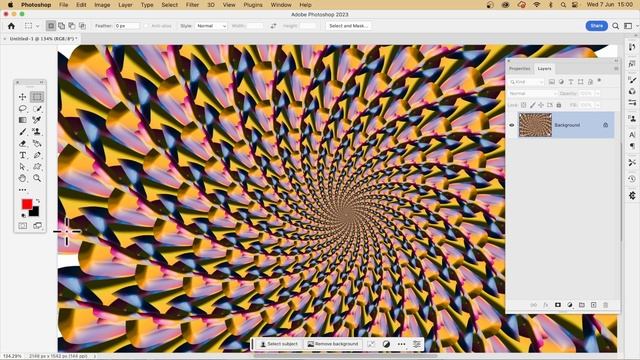The image size is (640, 360).
Task: Select the Pen tool
Action: point(37,155)
